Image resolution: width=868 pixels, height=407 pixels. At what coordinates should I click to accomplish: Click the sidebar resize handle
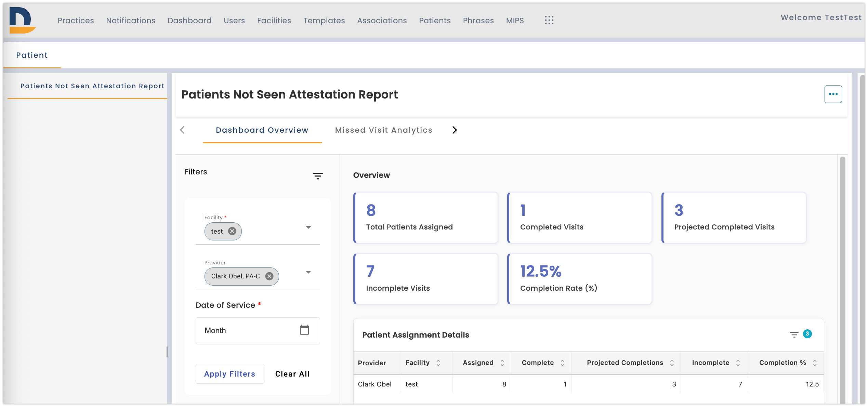pos(167,352)
